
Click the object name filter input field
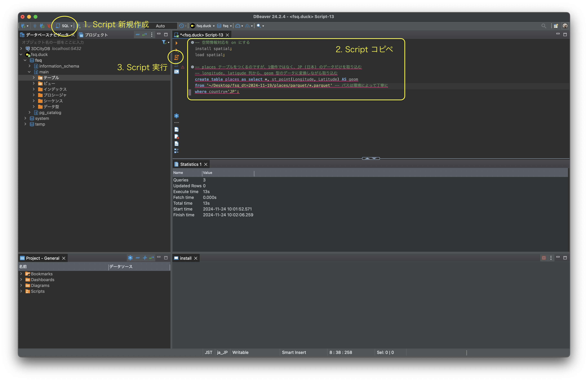pos(74,42)
